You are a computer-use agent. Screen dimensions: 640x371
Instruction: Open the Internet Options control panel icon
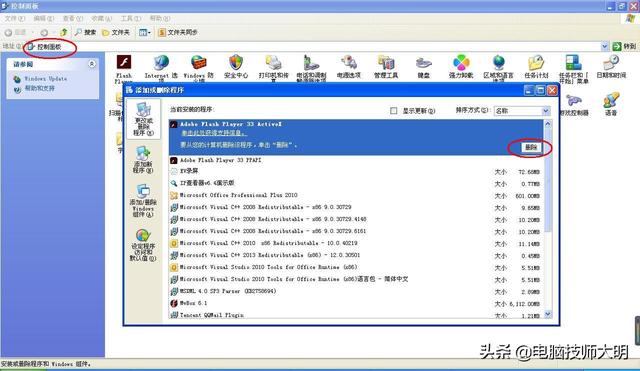pyautogui.click(x=161, y=68)
